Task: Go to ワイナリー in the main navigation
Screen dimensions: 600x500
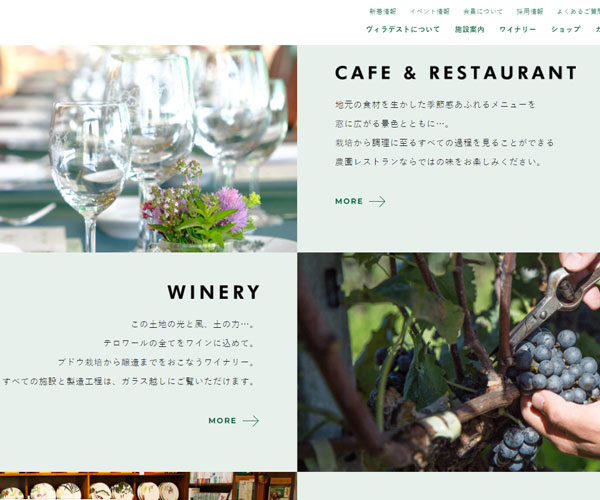Action: (518, 29)
